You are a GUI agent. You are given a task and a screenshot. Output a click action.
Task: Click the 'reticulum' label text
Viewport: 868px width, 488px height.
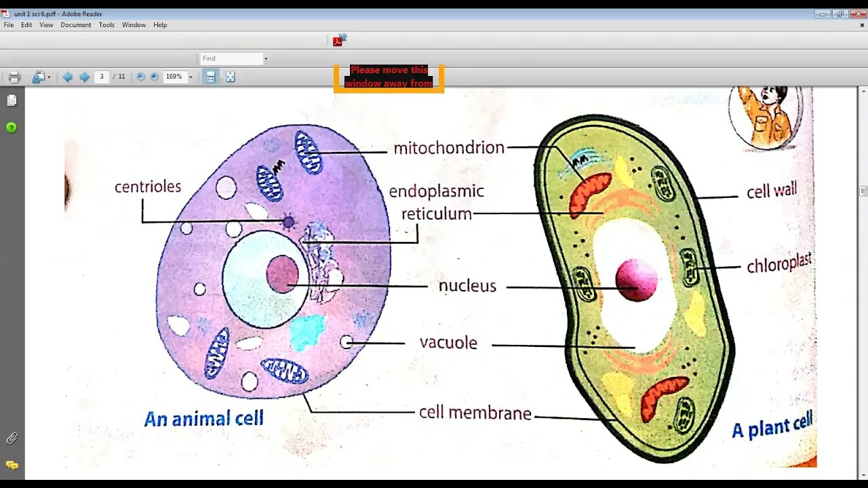[437, 214]
